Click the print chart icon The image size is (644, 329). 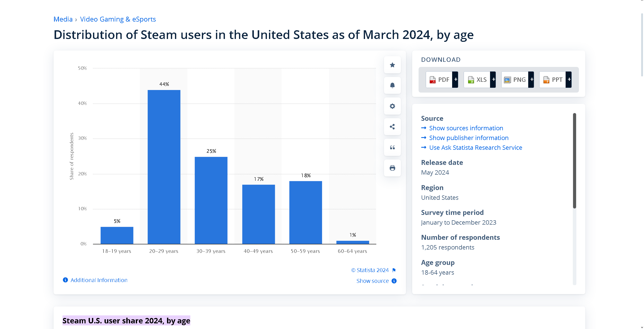392,168
